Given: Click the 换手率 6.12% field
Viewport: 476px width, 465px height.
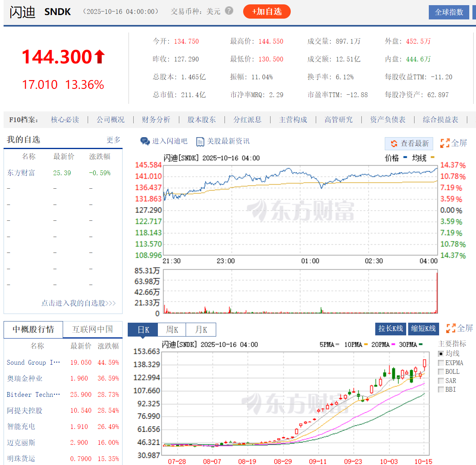Looking at the screenshot, I should [330, 77].
